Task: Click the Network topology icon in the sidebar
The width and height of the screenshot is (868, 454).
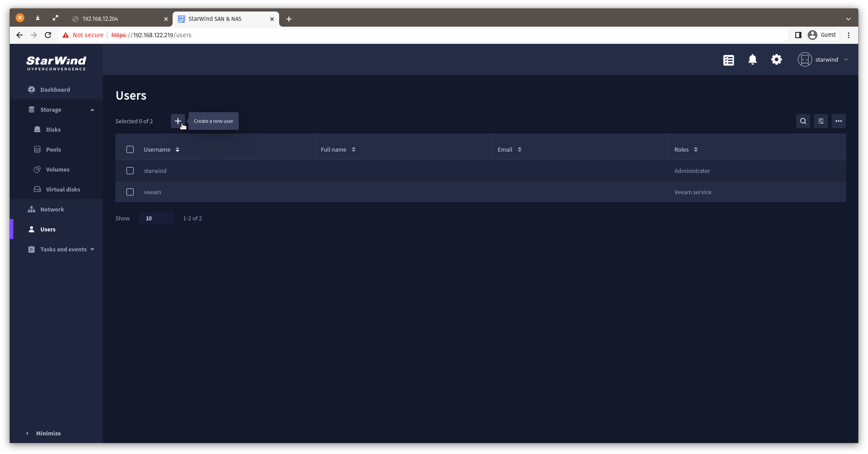Action: [x=32, y=209]
